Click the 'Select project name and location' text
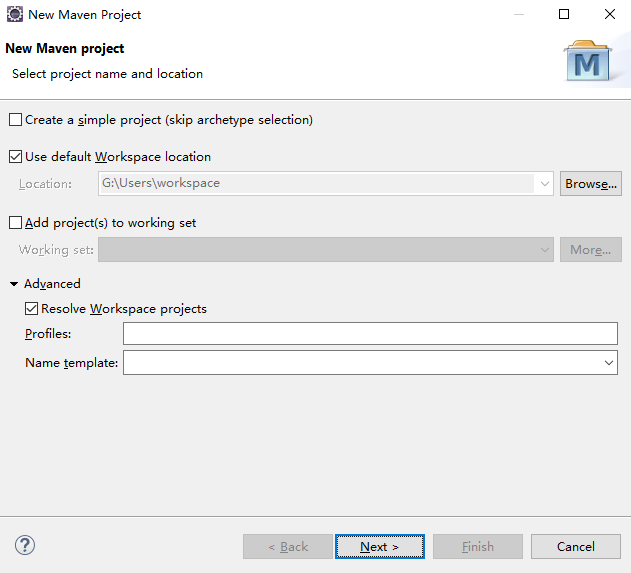Viewport: 631px width, 573px height. [107, 74]
